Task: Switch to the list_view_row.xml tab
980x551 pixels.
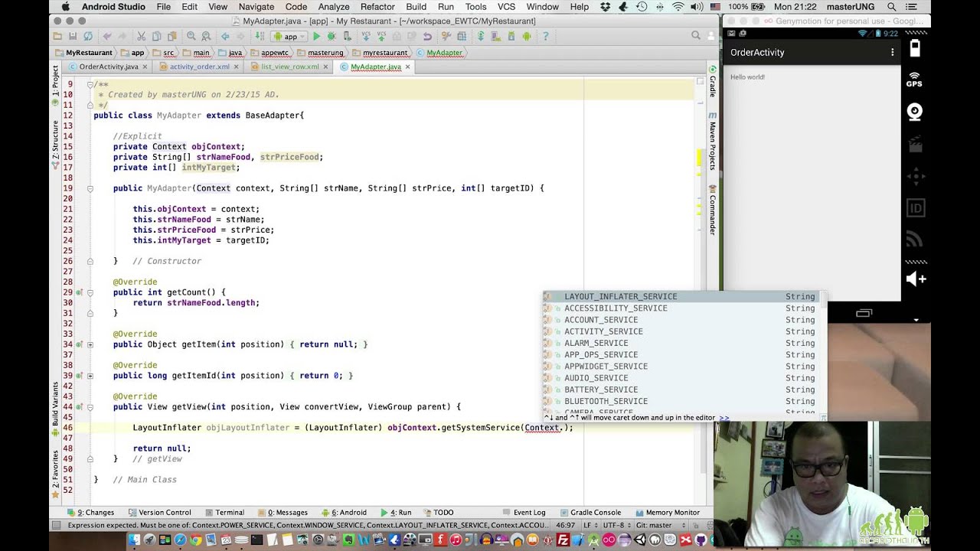Action: coord(289,67)
